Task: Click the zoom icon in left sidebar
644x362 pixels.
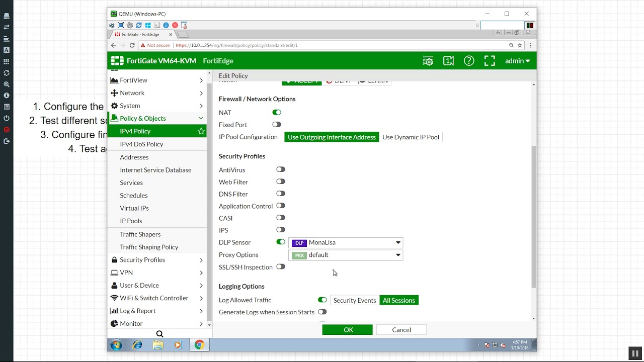Action: [x=7, y=84]
